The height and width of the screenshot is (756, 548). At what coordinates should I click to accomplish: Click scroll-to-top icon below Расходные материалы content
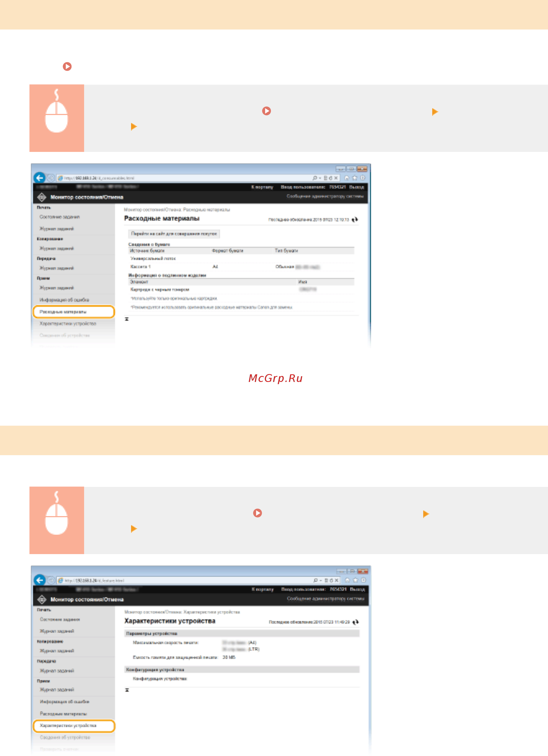127,319
